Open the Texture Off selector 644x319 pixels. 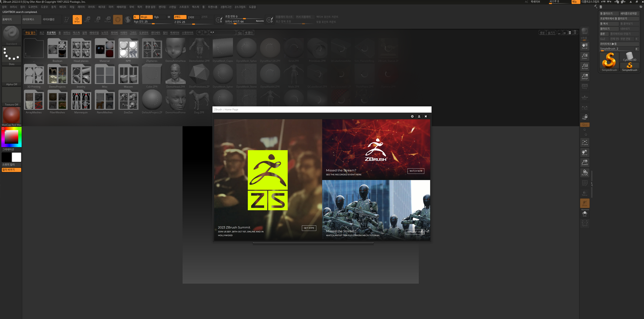(11, 96)
